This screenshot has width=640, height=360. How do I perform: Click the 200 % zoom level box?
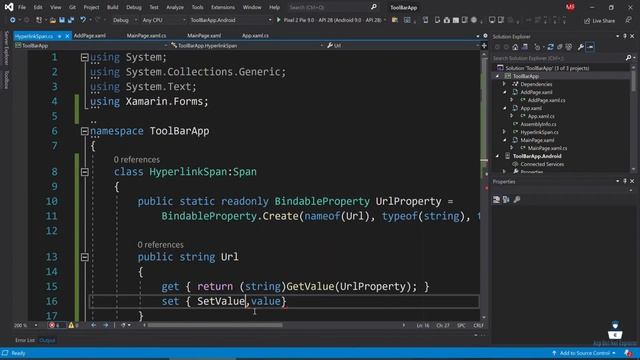pos(25,325)
